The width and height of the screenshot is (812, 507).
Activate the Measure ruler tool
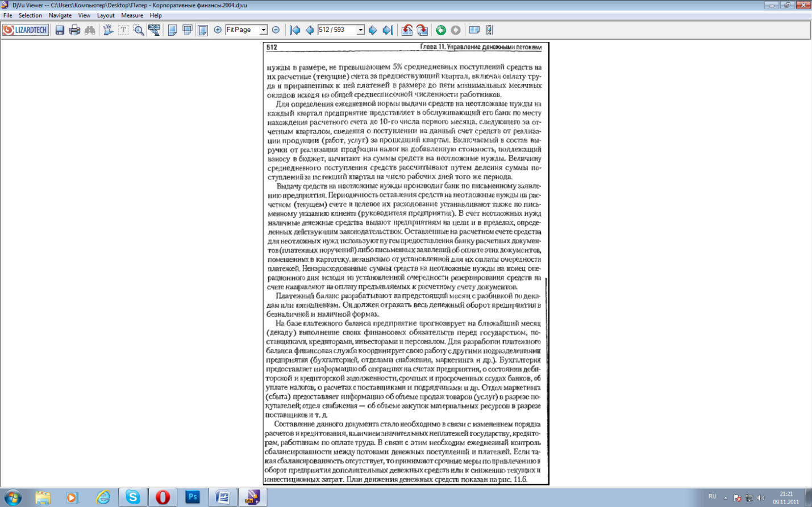[154, 30]
